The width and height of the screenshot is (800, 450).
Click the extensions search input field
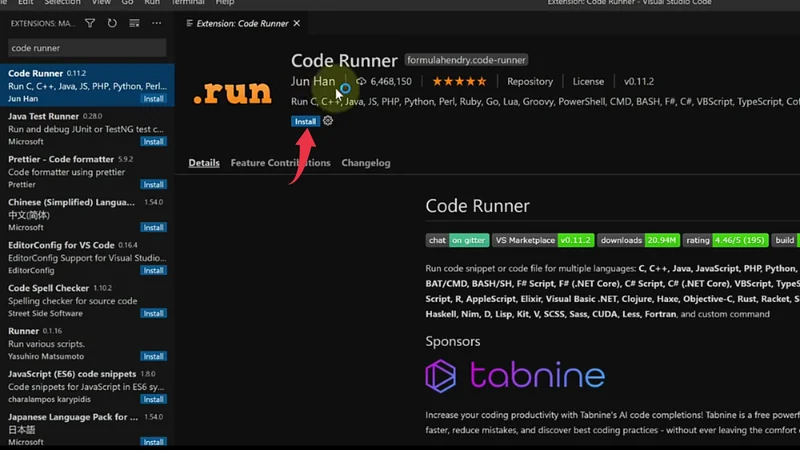[86, 48]
